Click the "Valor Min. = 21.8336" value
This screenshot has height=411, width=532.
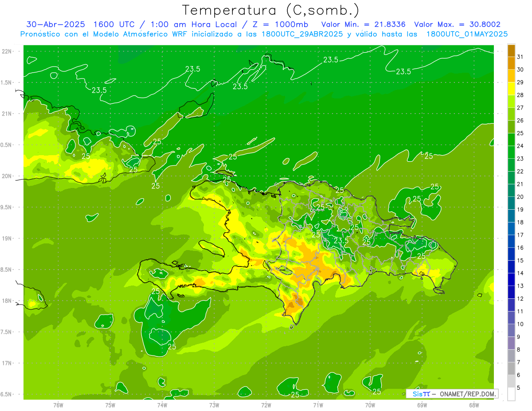tap(364, 24)
